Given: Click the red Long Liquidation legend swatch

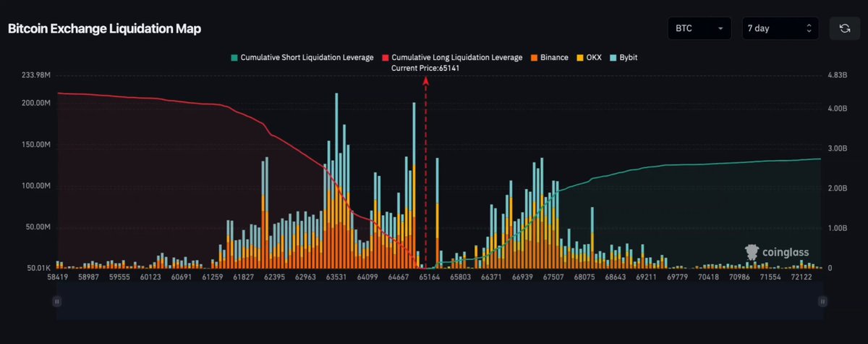Looking at the screenshot, I should (x=386, y=56).
